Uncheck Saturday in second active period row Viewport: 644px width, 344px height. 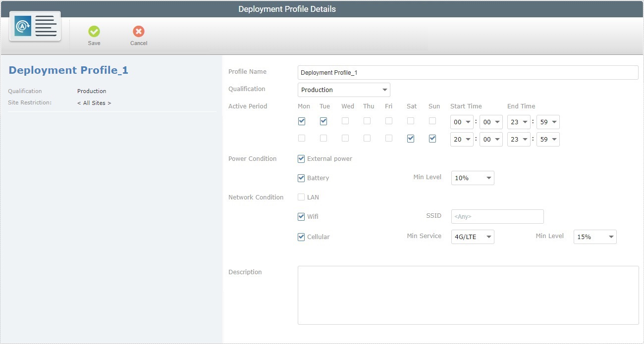point(411,139)
